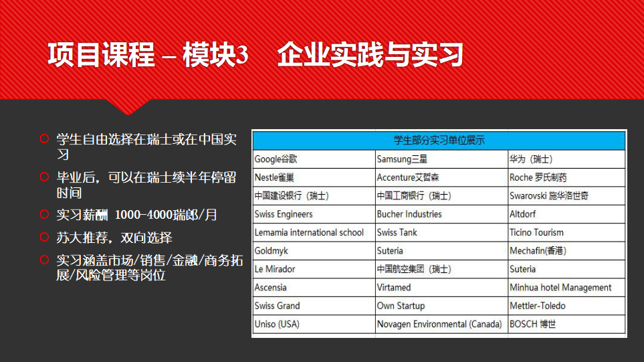Click the Nestle雀巢 cell
The image size is (644, 362).
(314, 177)
